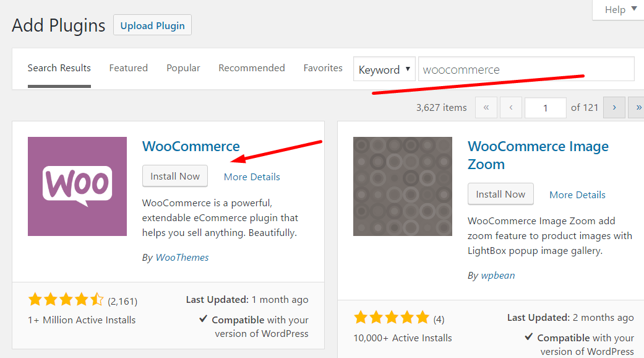Click the next-page pagination arrow
This screenshot has height=358, width=644.
[x=614, y=107]
